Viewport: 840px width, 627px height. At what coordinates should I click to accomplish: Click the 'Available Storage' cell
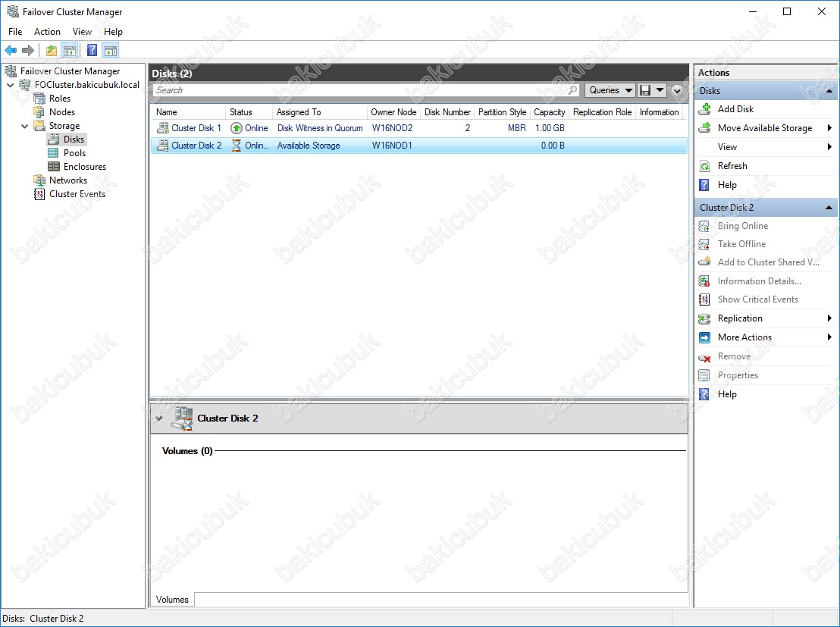coord(309,146)
